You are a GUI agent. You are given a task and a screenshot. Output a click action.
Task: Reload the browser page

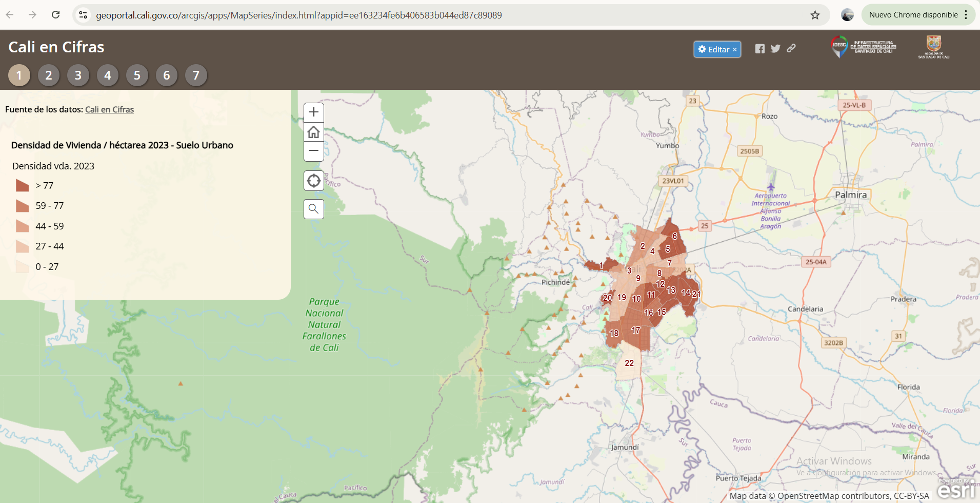(x=56, y=15)
